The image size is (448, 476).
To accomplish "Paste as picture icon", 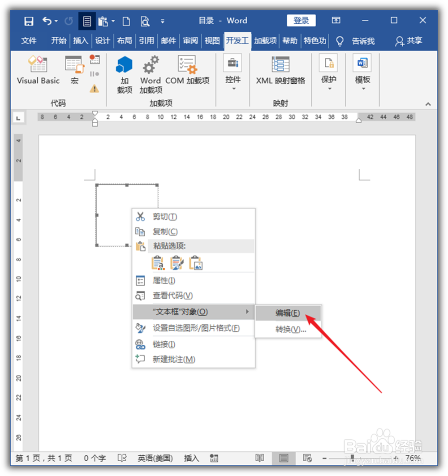I will 196,263.
